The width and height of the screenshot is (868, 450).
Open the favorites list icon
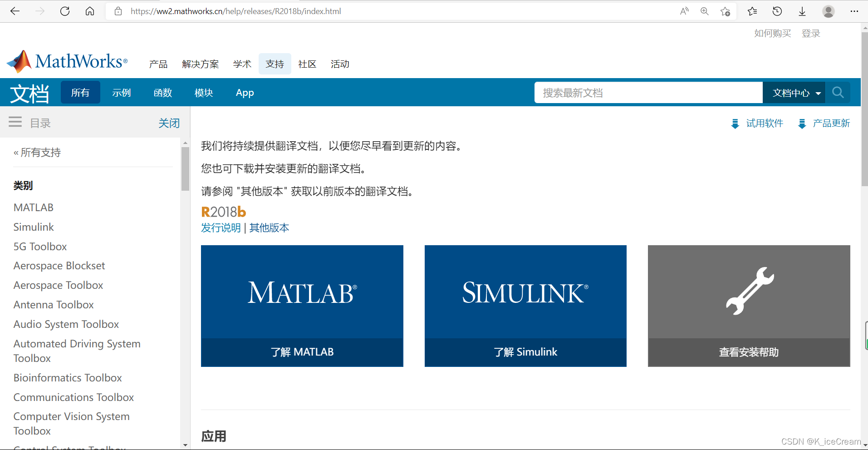[x=752, y=11]
